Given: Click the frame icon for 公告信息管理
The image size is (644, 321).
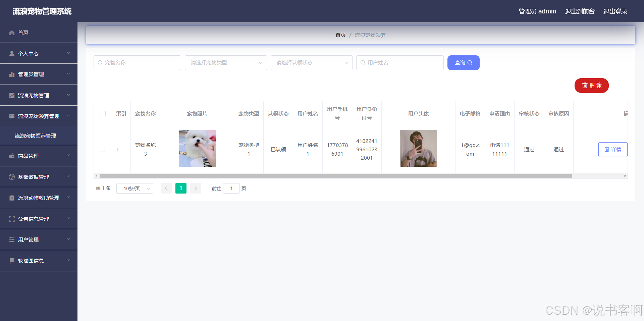Looking at the screenshot, I should tap(12, 219).
